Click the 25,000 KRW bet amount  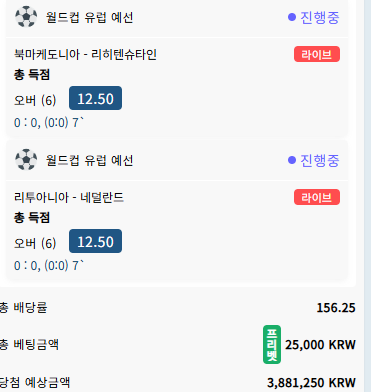click(320, 345)
